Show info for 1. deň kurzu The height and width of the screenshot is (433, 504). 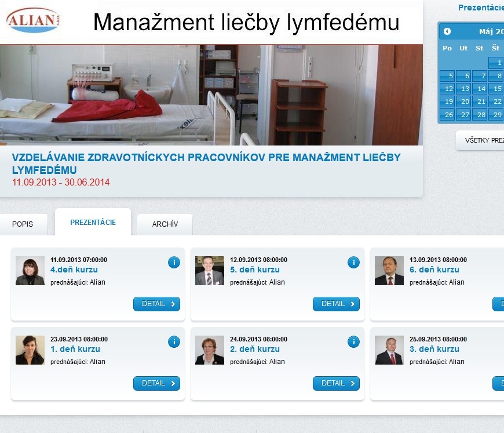pyautogui.click(x=174, y=342)
